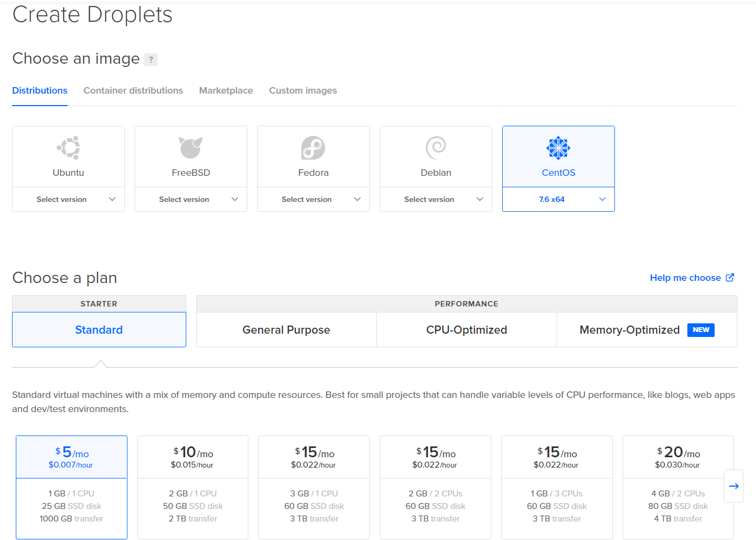Expand Ubuntu Select version dropdown

click(68, 199)
